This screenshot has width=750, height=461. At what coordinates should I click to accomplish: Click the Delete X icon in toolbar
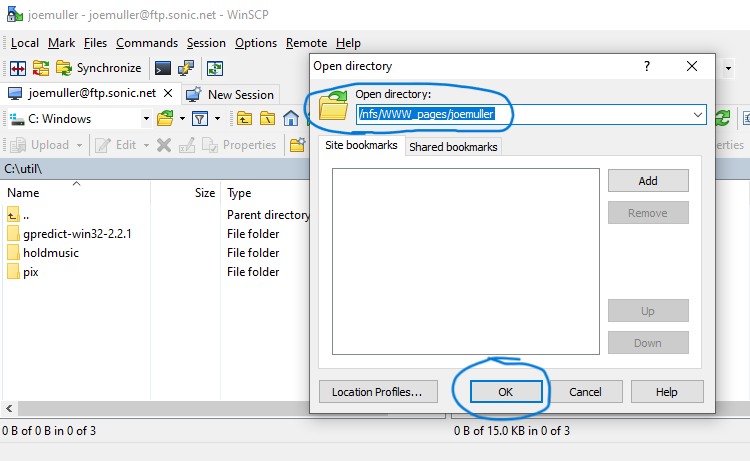click(164, 145)
